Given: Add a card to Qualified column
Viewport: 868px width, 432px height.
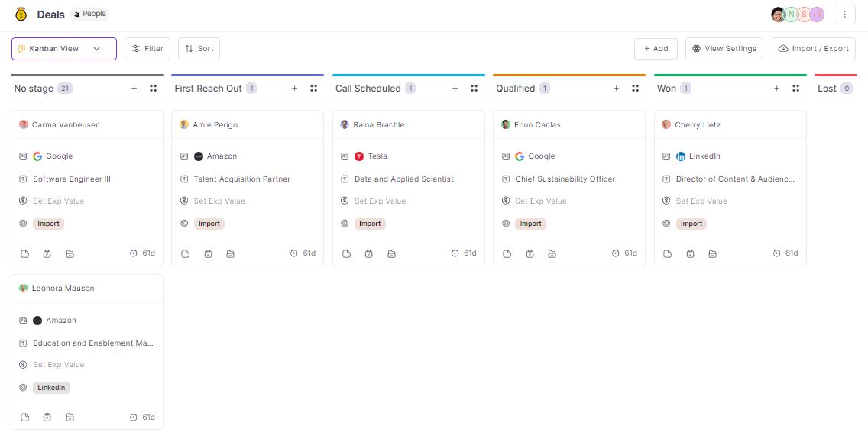Looking at the screenshot, I should [616, 89].
